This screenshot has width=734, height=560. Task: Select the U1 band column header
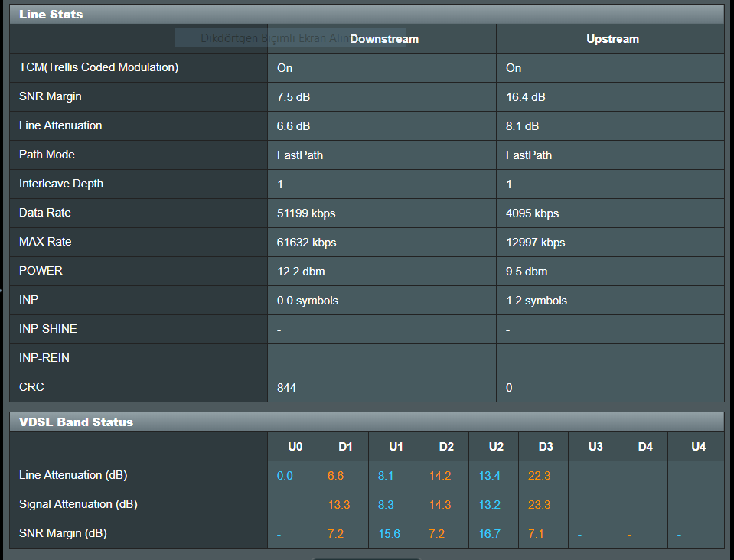396,446
